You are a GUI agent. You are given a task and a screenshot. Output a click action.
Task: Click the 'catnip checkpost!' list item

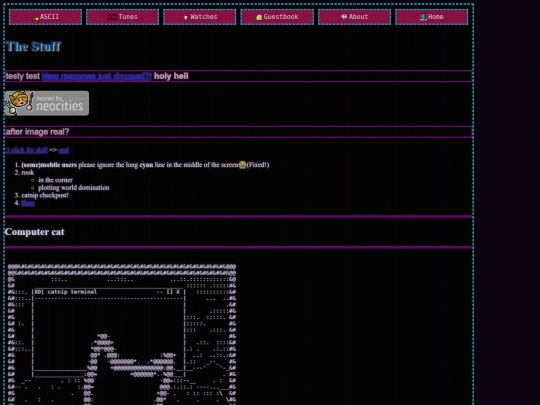pos(45,195)
